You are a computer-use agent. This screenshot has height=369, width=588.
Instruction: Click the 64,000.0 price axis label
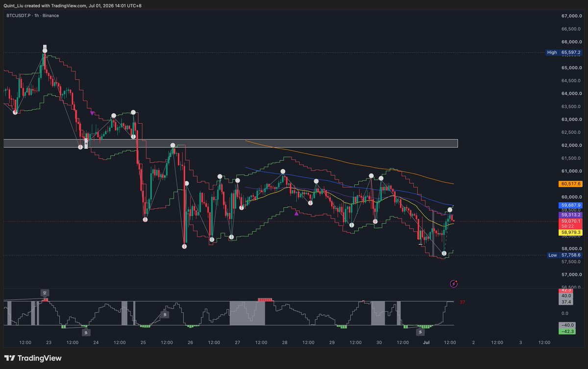pyautogui.click(x=571, y=94)
